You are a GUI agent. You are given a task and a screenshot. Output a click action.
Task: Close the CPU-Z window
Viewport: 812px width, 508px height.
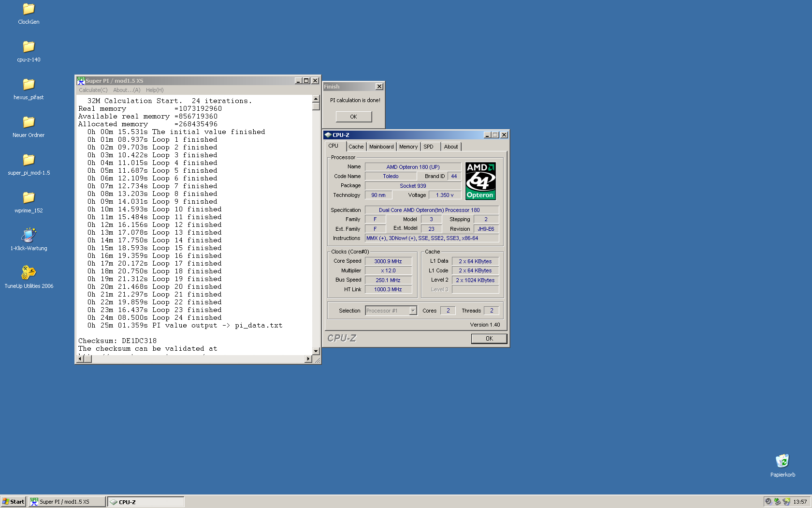[504, 135]
